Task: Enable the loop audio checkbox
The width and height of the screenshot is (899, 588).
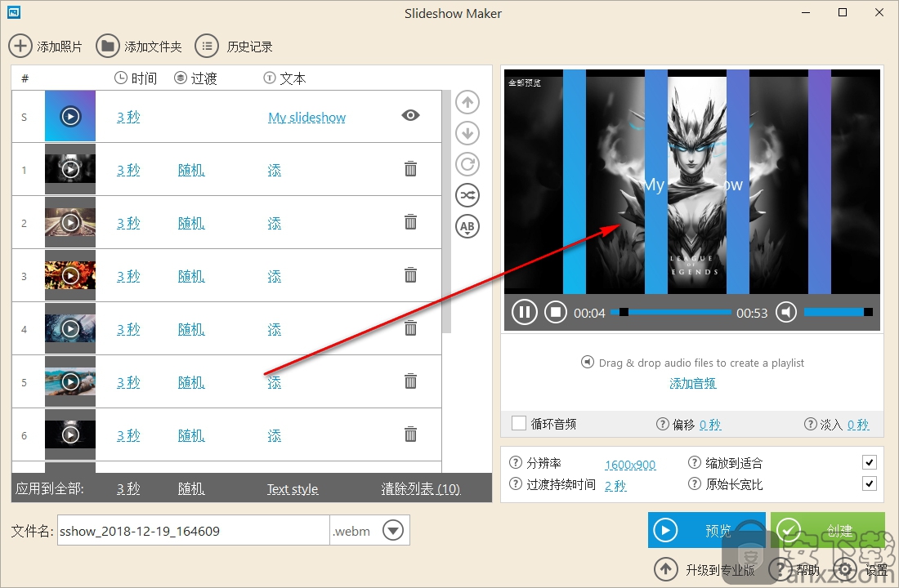Action: 519,424
